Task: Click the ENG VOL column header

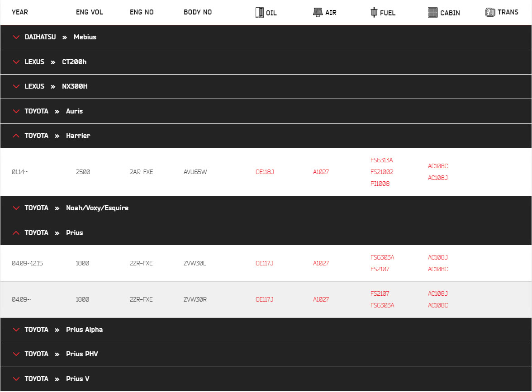Action: 90,12
